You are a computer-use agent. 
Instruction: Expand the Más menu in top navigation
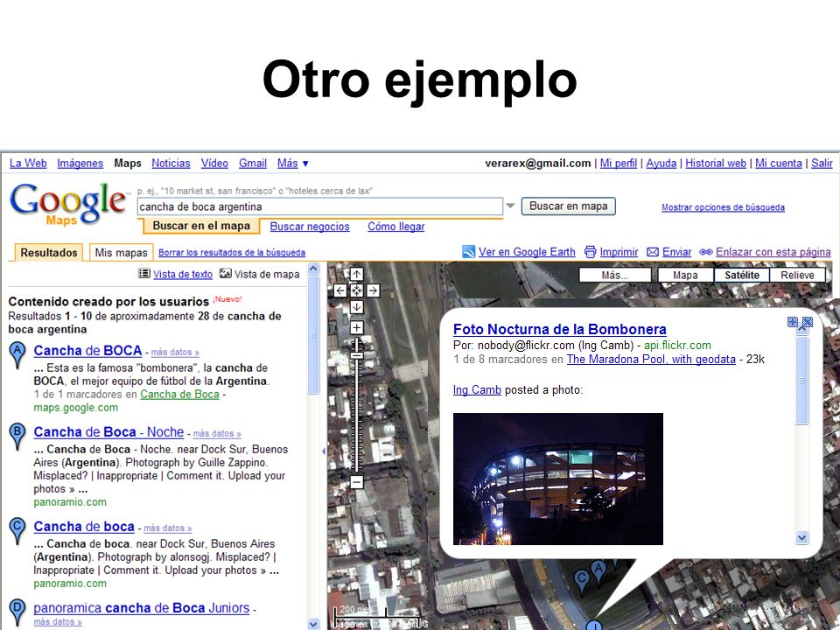pyautogui.click(x=292, y=164)
